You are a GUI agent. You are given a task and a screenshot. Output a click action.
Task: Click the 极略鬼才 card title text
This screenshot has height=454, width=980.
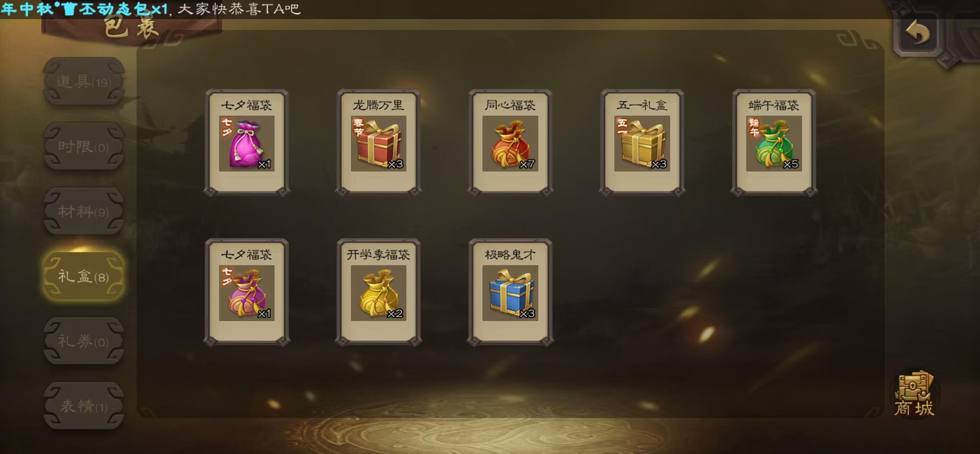coord(510,254)
